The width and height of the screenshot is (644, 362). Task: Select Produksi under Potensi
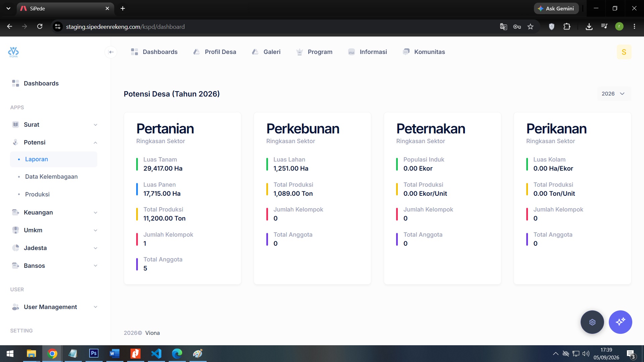coord(54,194)
